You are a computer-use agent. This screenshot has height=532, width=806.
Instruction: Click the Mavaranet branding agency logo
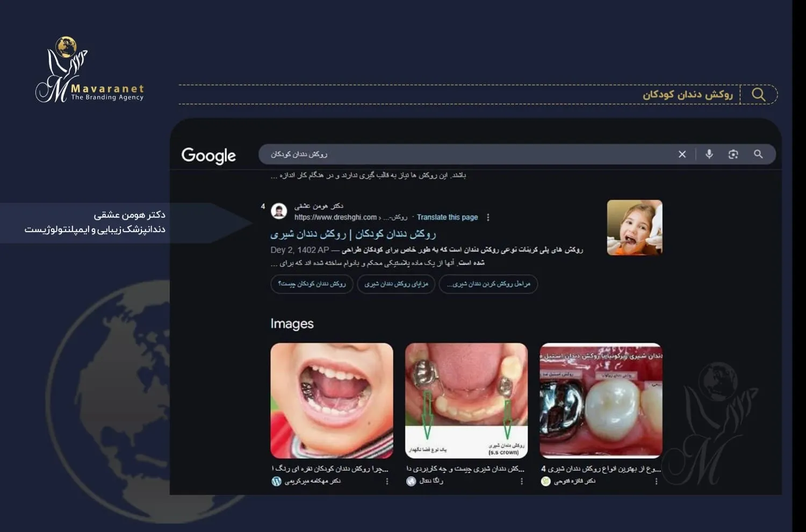pyautogui.click(x=89, y=71)
